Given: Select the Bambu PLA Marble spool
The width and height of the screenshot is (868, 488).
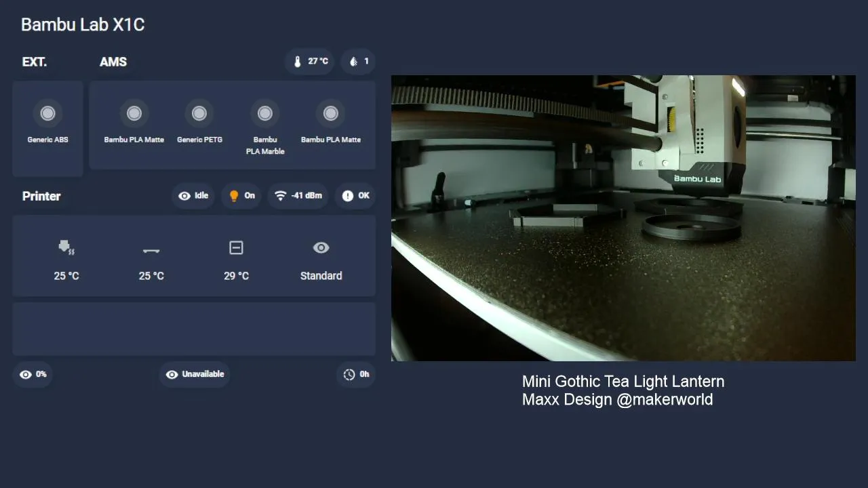Looking at the screenshot, I should point(265,113).
